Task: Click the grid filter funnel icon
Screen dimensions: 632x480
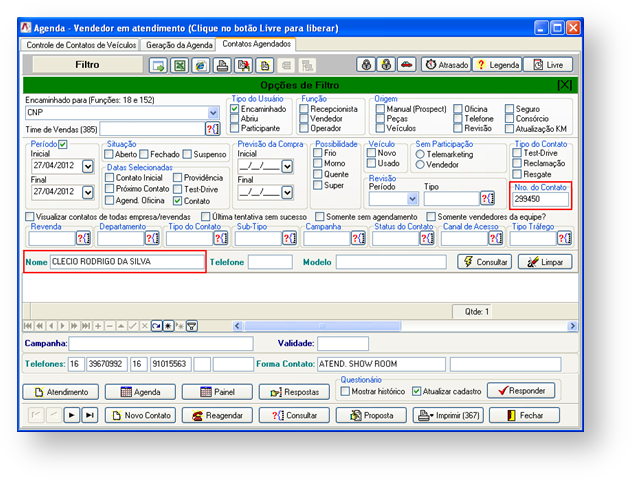Action: (192, 326)
